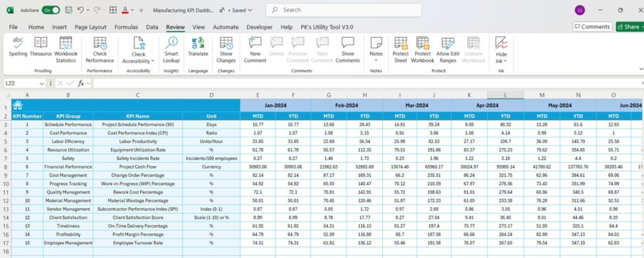This screenshot has width=644, height=258.
Task: Open the Thesaurus
Action: (41, 46)
